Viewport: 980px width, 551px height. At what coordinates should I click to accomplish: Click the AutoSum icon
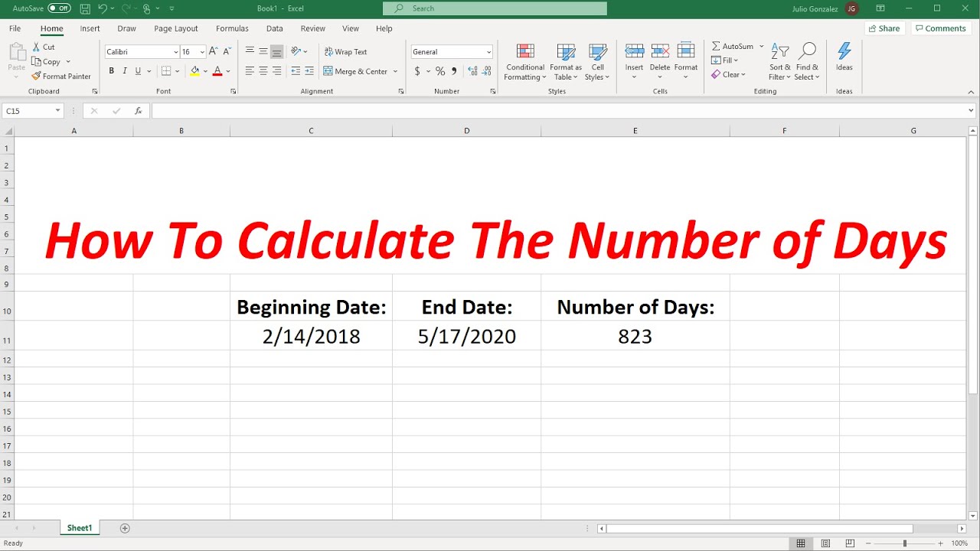(x=716, y=47)
